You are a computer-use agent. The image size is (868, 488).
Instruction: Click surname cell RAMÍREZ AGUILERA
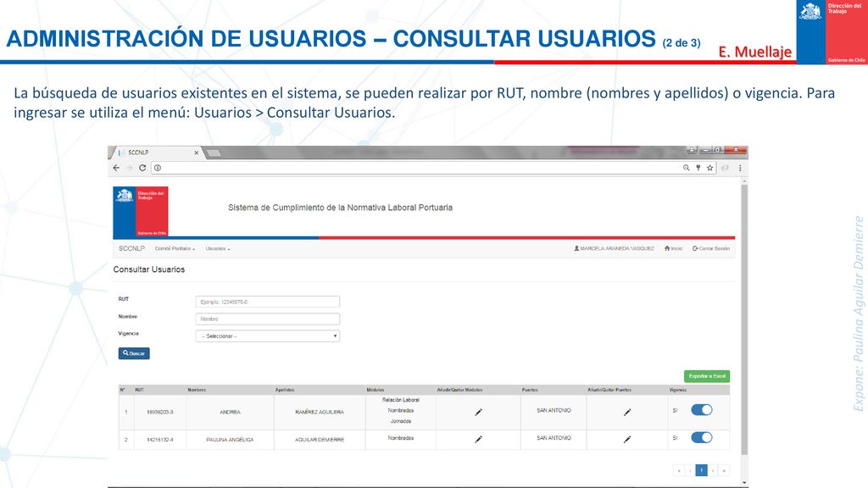(320, 413)
